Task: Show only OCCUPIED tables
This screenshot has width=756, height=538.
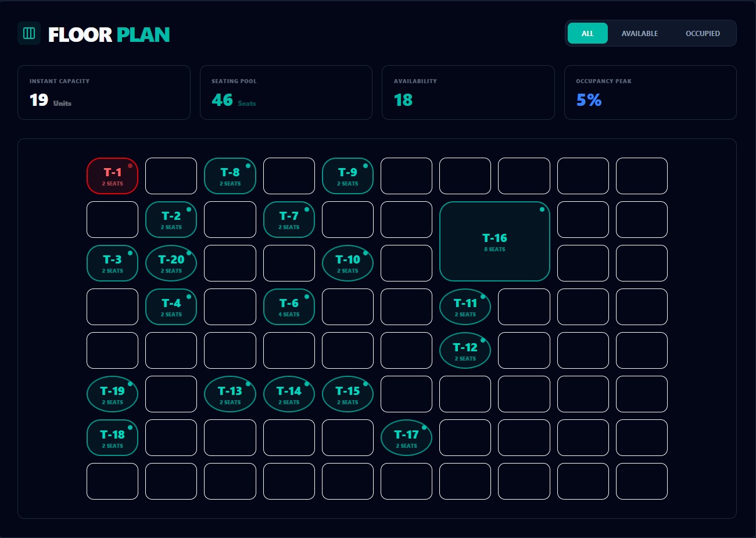Action: 702,33
